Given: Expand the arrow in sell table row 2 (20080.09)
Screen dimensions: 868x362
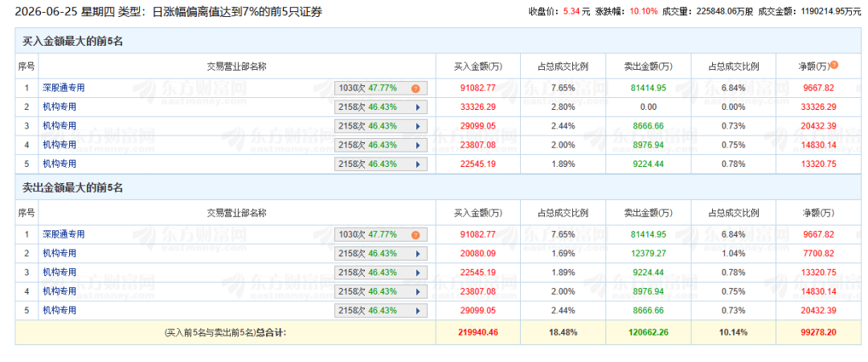Looking at the screenshot, I should 417,254.
